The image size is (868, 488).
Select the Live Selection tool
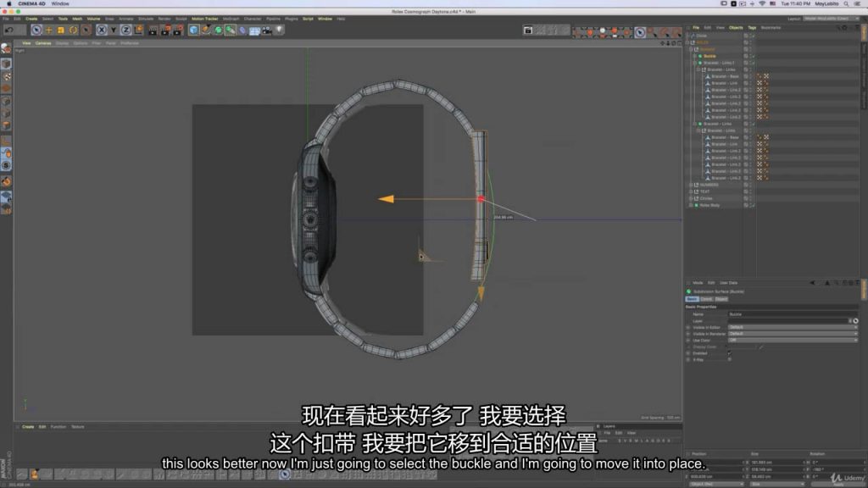(36, 30)
